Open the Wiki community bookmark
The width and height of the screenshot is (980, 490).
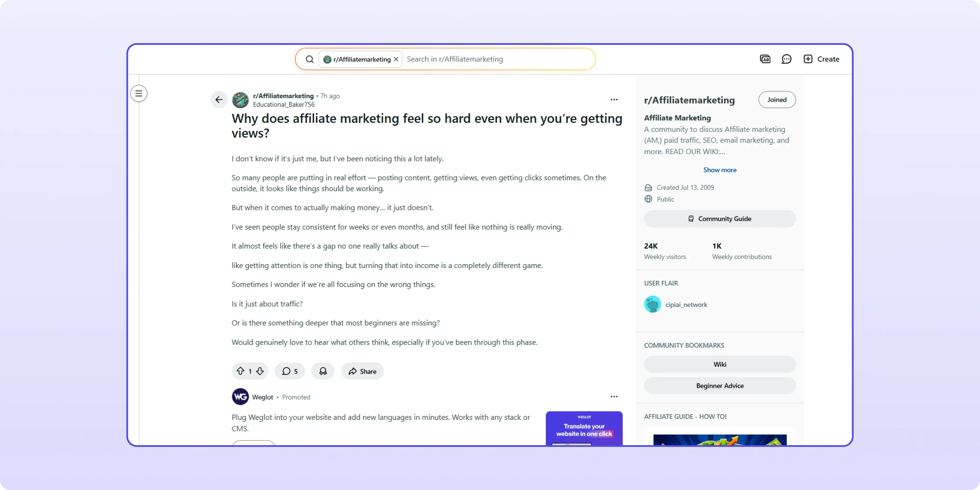point(719,364)
